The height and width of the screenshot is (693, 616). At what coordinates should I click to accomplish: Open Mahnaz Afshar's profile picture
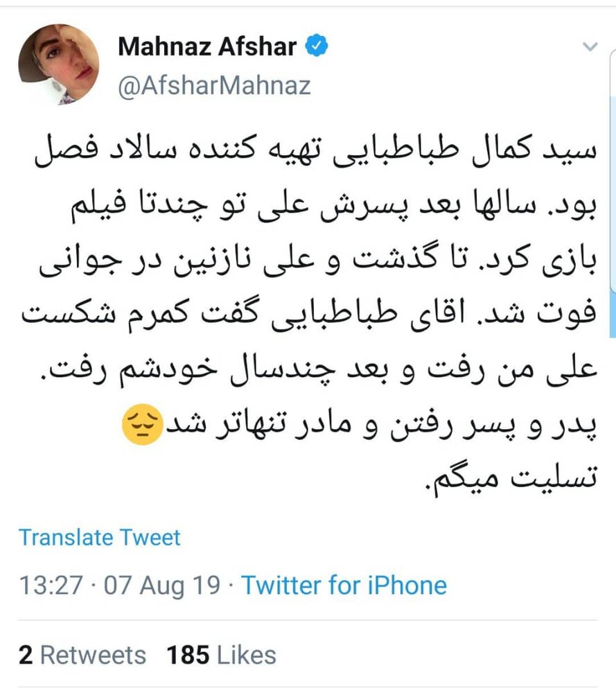pos(58,68)
